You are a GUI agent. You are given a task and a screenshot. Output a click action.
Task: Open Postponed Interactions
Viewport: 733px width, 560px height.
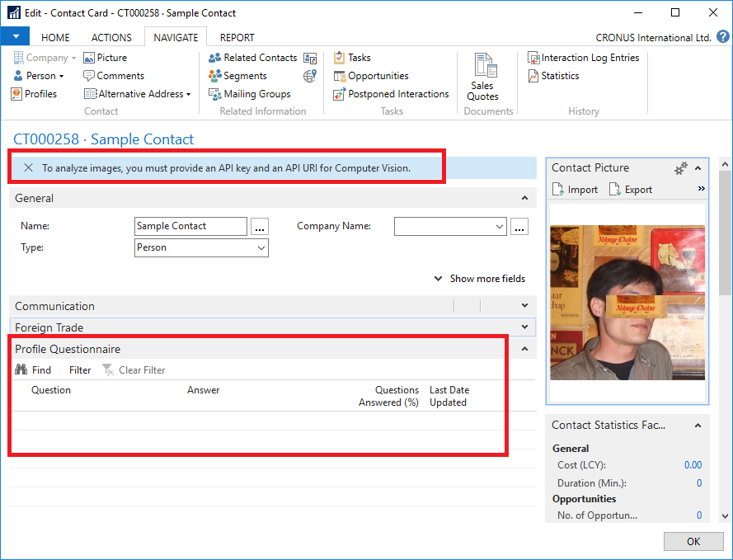[x=391, y=94]
